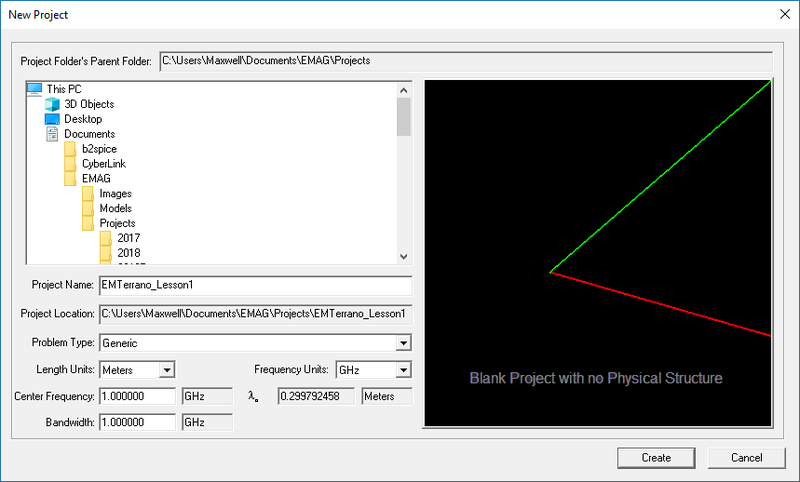The image size is (800, 482).
Task: Select the Models subfolder label
Action: 116,209
